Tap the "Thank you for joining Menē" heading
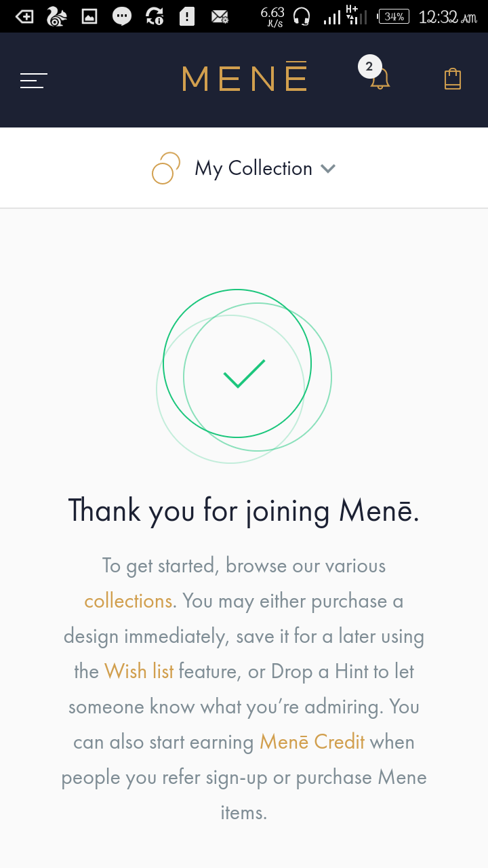Image resolution: width=488 pixels, height=868 pixels. click(x=244, y=511)
